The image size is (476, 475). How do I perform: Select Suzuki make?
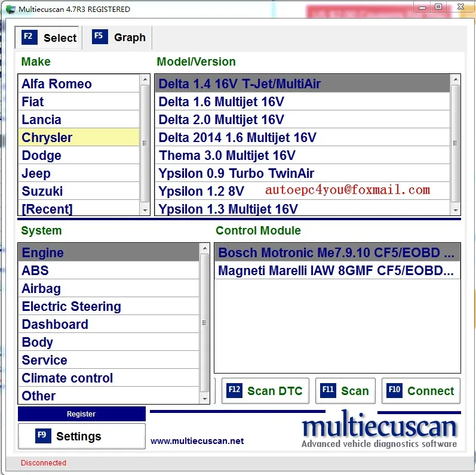(x=79, y=191)
